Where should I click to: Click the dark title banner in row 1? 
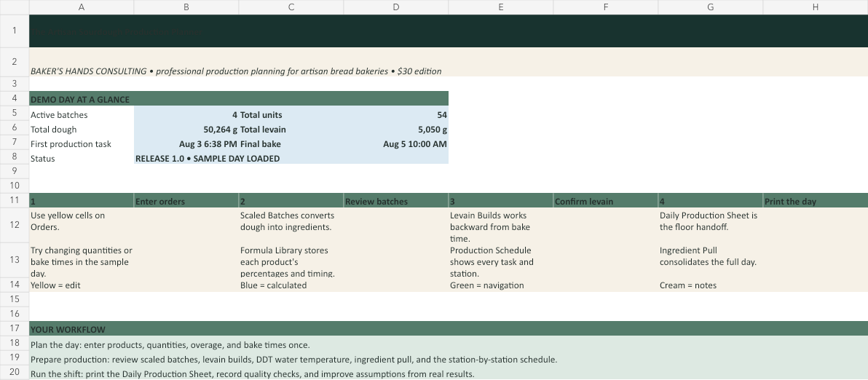449,31
